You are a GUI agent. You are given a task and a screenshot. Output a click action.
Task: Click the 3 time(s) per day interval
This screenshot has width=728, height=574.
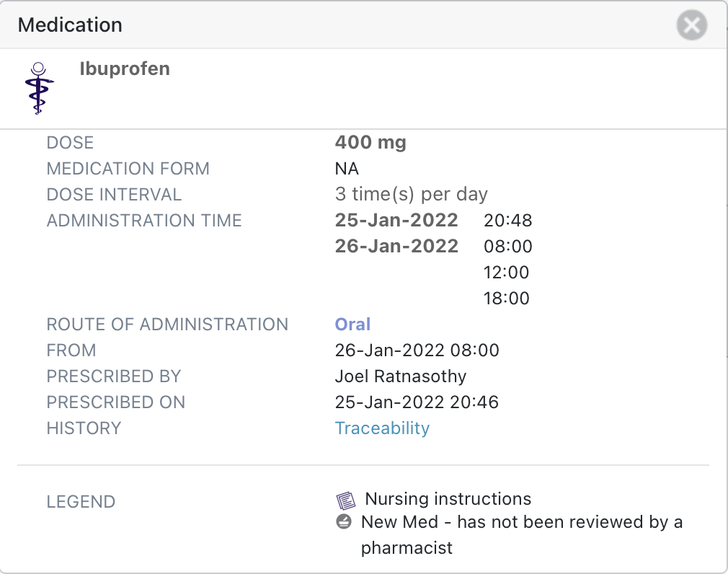point(411,195)
